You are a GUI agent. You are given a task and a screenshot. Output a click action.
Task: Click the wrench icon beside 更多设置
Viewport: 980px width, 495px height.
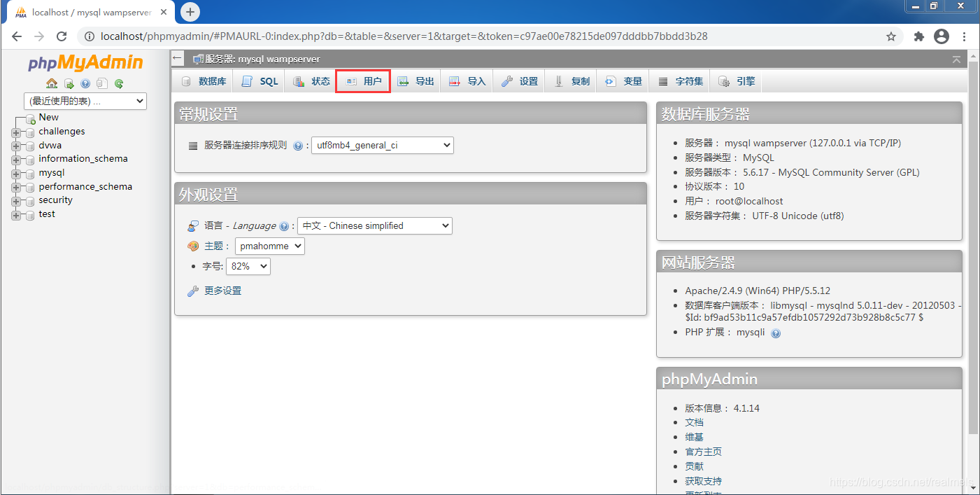[x=193, y=291]
